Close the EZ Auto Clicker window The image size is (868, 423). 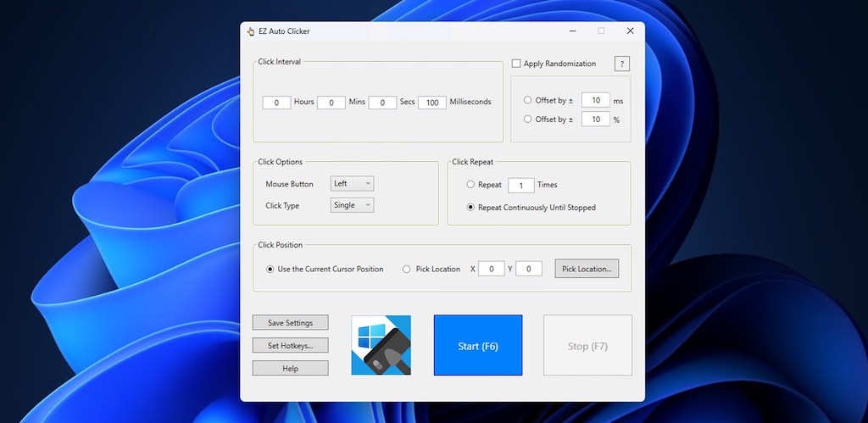point(630,31)
